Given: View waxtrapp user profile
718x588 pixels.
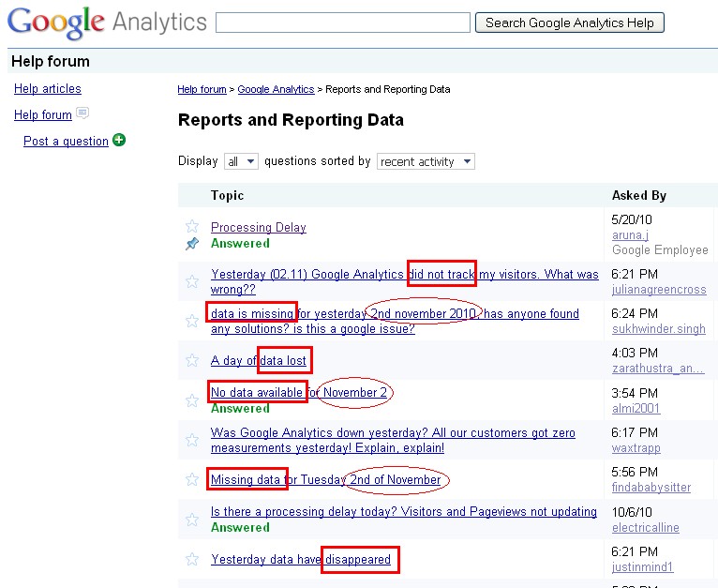Looking at the screenshot, I should 636,447.
